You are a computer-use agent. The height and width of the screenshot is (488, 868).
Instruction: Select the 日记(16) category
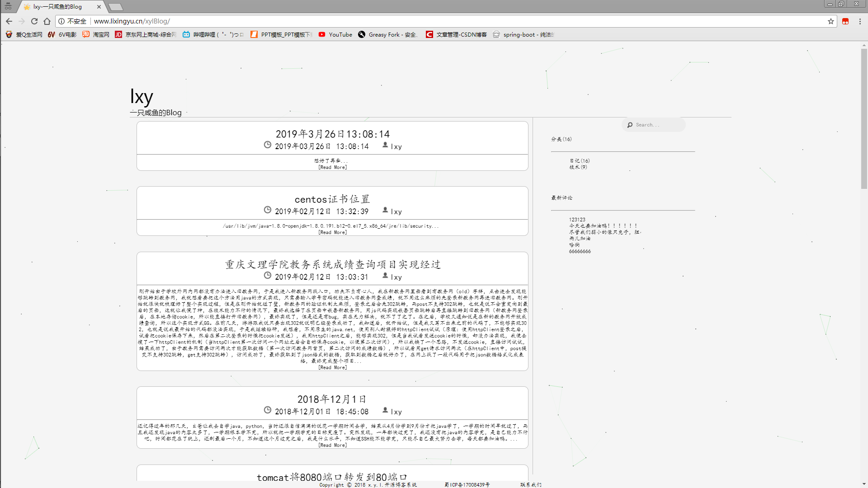pos(580,161)
